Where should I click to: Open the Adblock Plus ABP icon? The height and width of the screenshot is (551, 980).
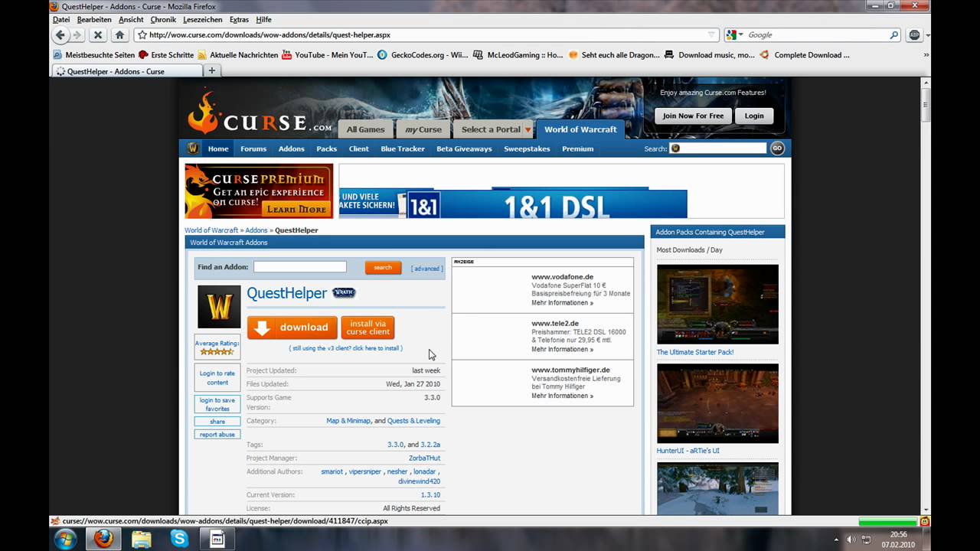pyautogui.click(x=914, y=35)
